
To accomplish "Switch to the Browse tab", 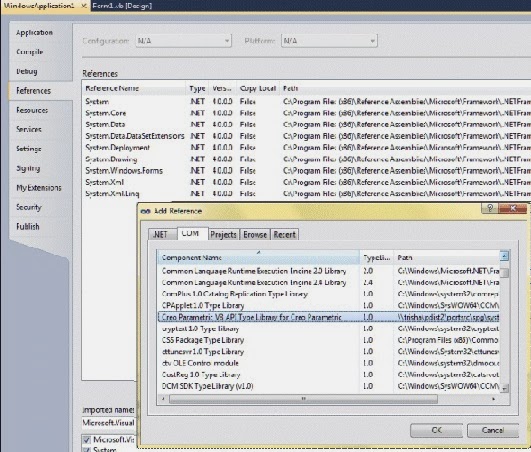I will click(255, 235).
